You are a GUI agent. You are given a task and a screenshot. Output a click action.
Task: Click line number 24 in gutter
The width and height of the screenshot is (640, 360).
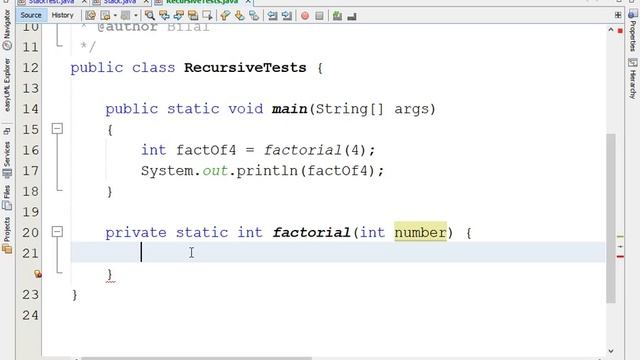click(31, 315)
